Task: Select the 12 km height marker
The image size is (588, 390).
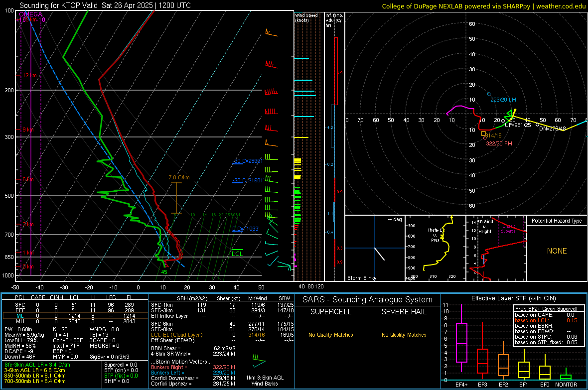Action: point(29,75)
